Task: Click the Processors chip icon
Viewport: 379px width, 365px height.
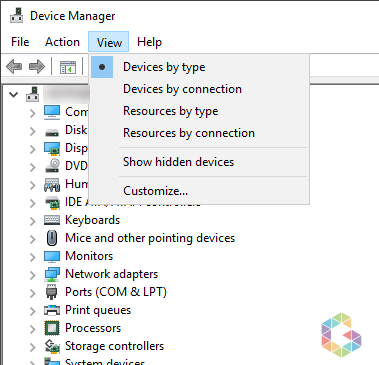Action: [52, 328]
